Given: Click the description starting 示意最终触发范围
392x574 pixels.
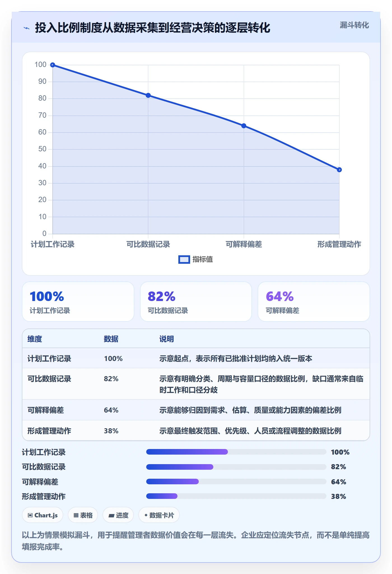Looking at the screenshot, I should (250, 431).
